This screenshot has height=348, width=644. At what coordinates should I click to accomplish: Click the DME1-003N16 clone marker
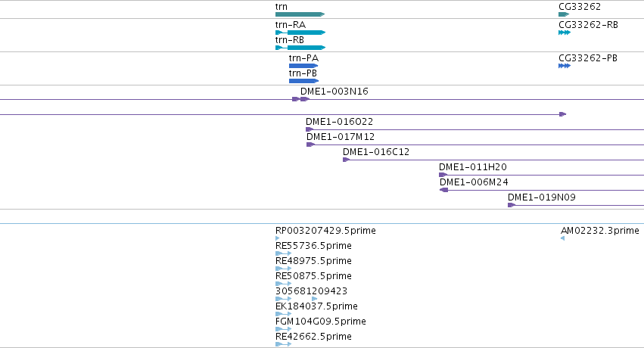[x=300, y=99]
